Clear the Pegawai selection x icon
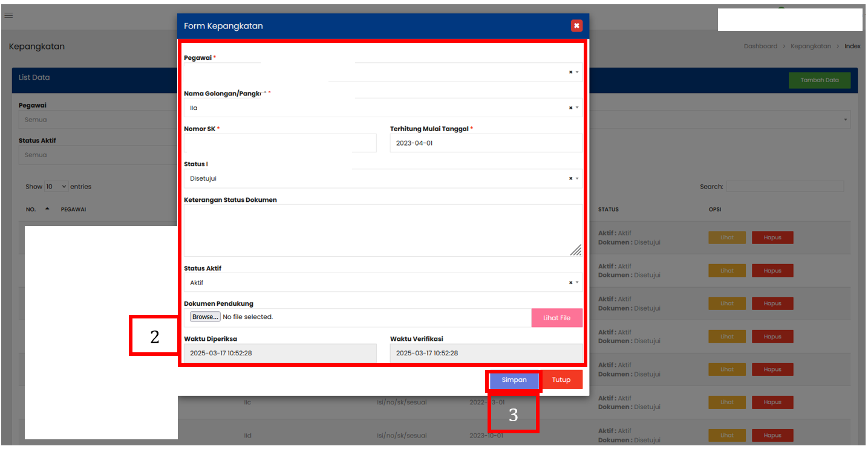 (570, 73)
